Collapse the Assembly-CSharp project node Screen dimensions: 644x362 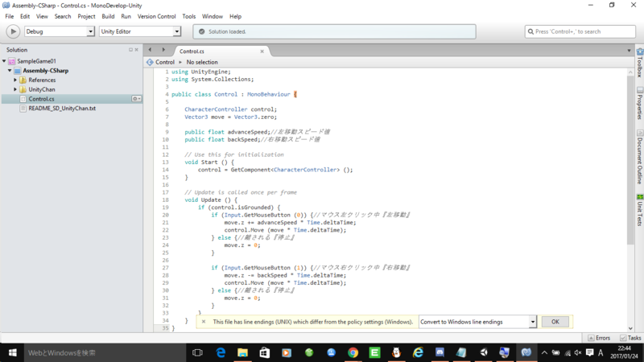click(10, 71)
